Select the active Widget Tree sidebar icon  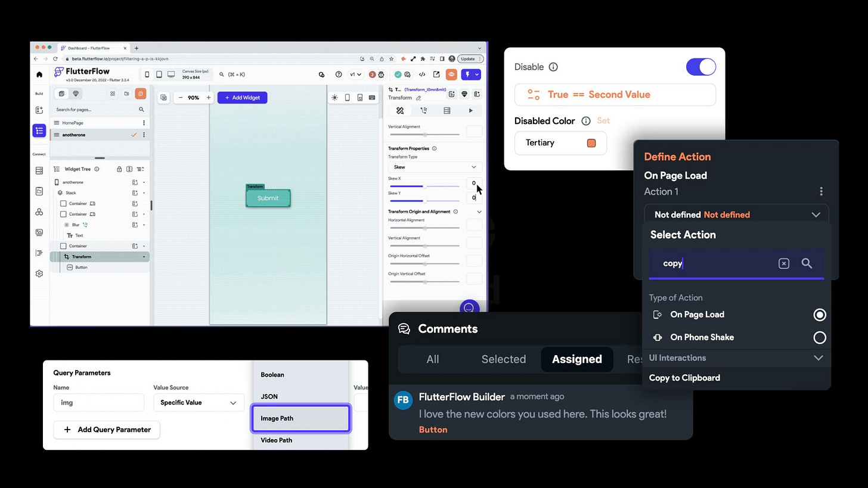click(x=39, y=130)
